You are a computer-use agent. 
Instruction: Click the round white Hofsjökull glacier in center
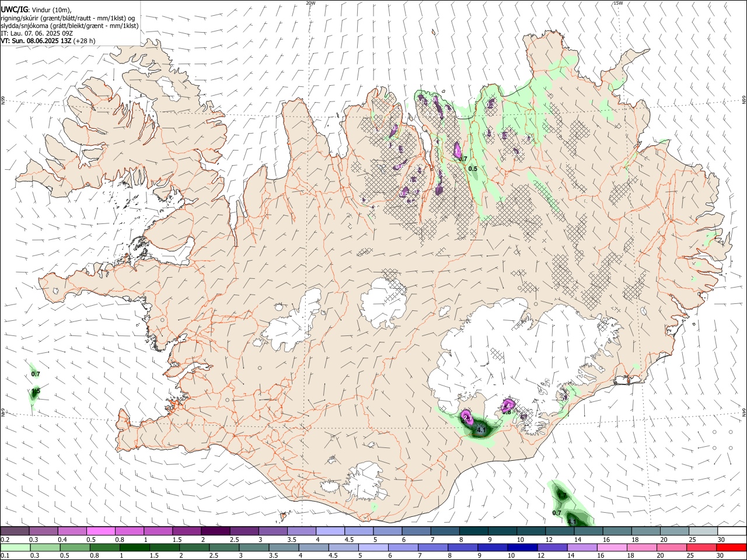(383, 303)
